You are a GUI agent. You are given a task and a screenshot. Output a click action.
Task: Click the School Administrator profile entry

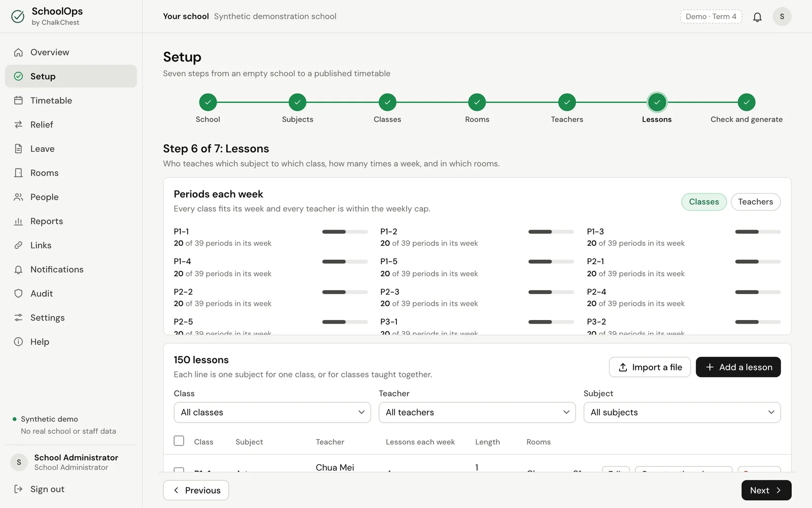click(71, 462)
